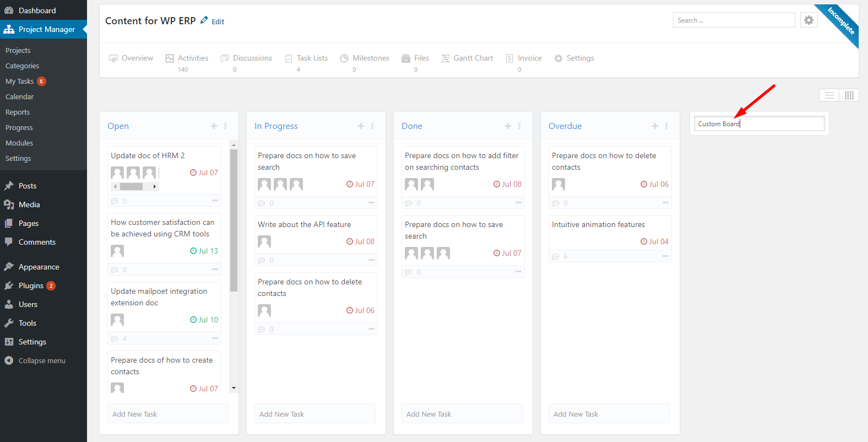Click plus icon in Done column
The height and width of the screenshot is (442, 868).
tap(508, 126)
